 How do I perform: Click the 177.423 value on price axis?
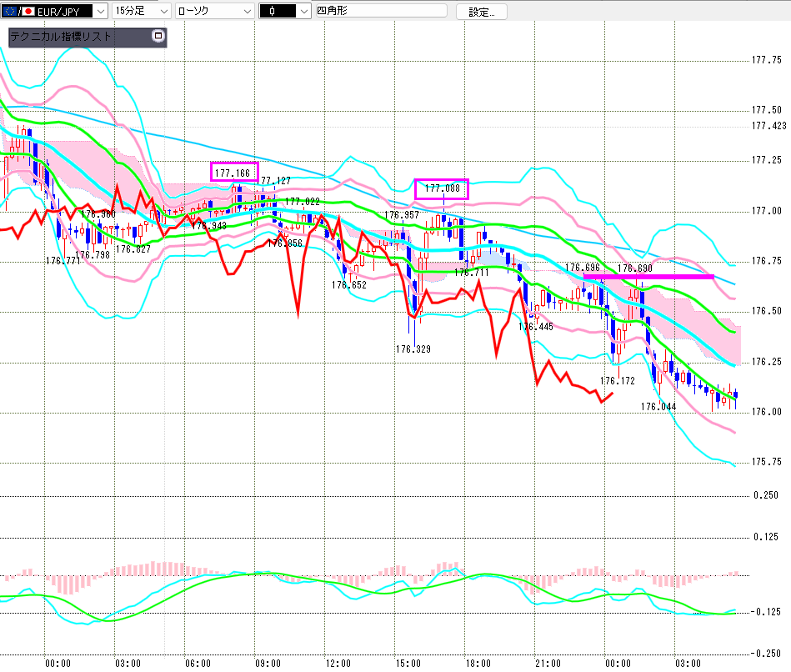click(x=768, y=126)
